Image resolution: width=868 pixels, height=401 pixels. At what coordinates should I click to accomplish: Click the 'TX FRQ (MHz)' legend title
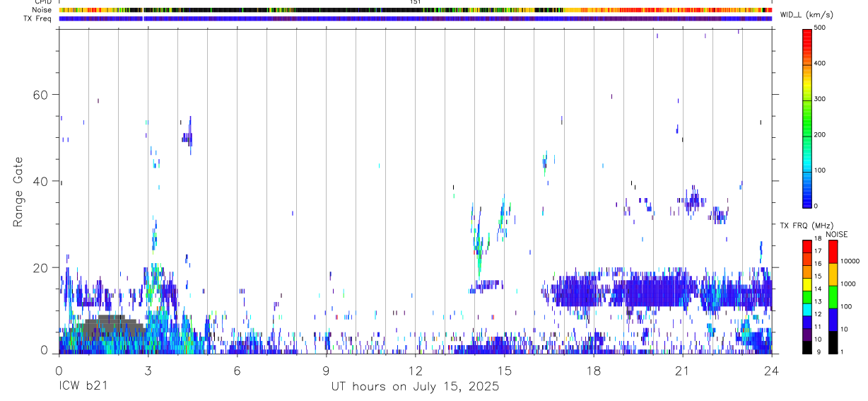806,226
